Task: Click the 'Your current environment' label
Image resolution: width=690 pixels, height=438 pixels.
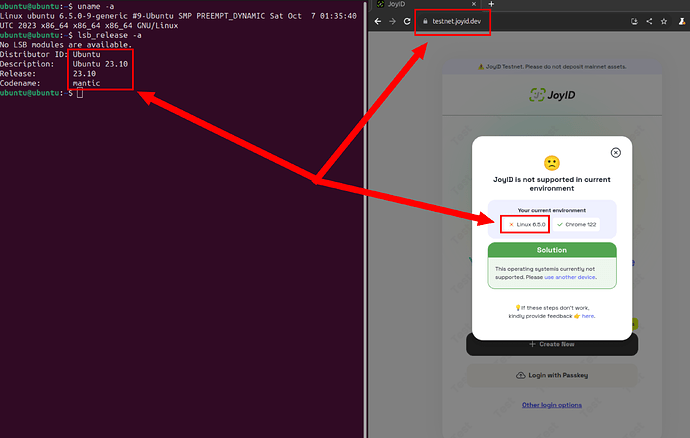Action: (552, 210)
